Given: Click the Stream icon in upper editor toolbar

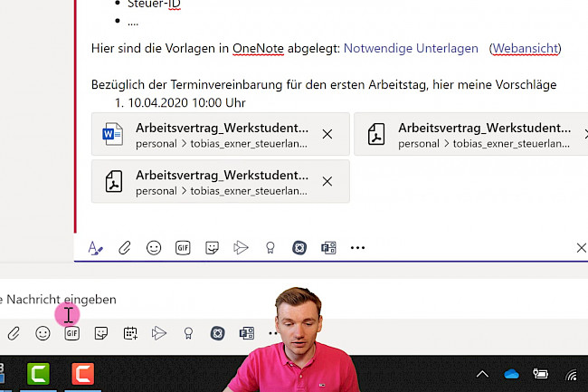Looking at the screenshot, I should pos(241,248).
